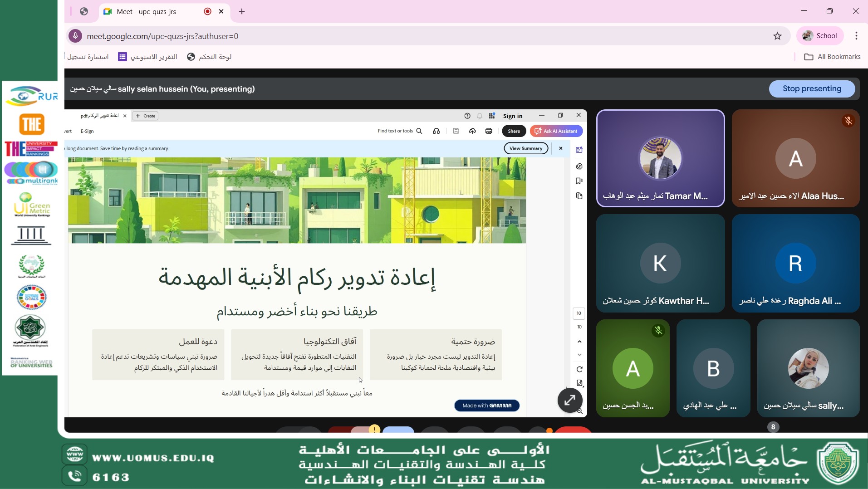Open the School profile dropdown in Chrome
This screenshot has width=868, height=489.
pyautogui.click(x=819, y=36)
